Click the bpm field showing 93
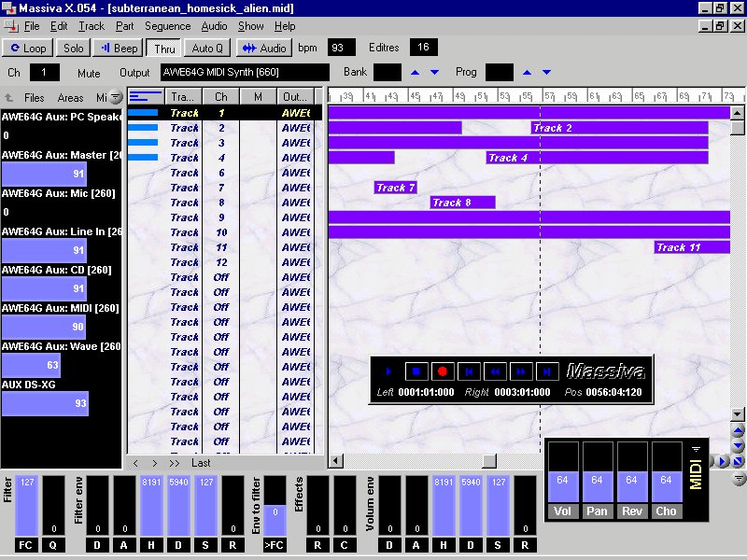 (x=341, y=48)
